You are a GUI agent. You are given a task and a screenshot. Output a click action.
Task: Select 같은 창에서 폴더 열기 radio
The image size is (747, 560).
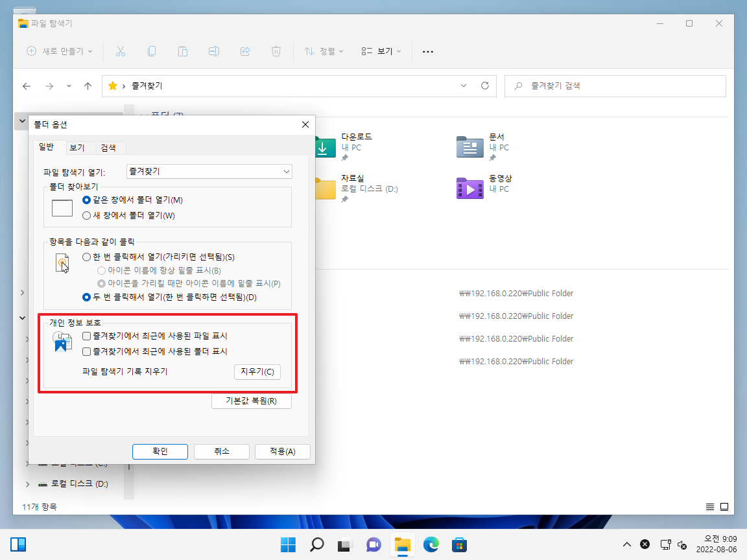(x=86, y=200)
